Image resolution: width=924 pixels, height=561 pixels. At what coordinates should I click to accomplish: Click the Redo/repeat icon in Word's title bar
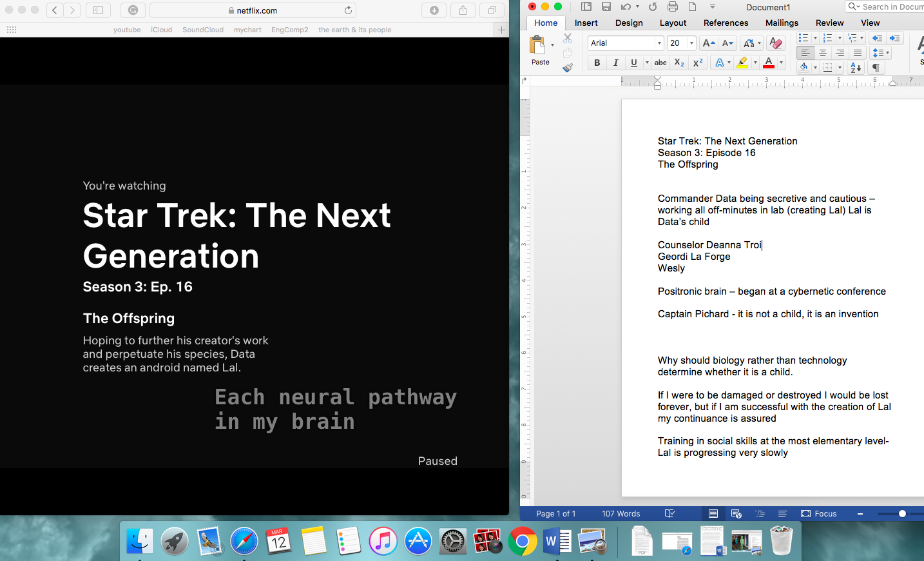653,6
